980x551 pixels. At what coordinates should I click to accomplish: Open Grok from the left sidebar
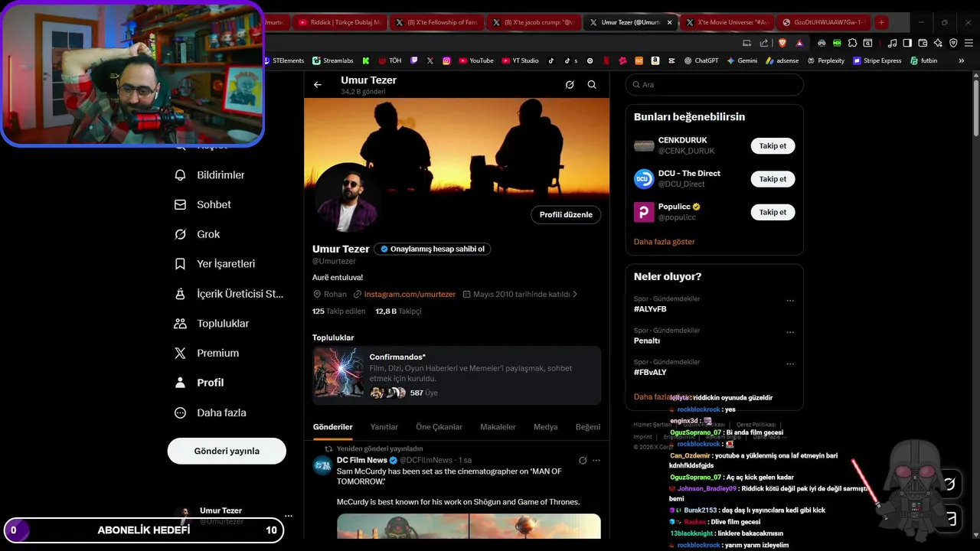tap(198, 234)
